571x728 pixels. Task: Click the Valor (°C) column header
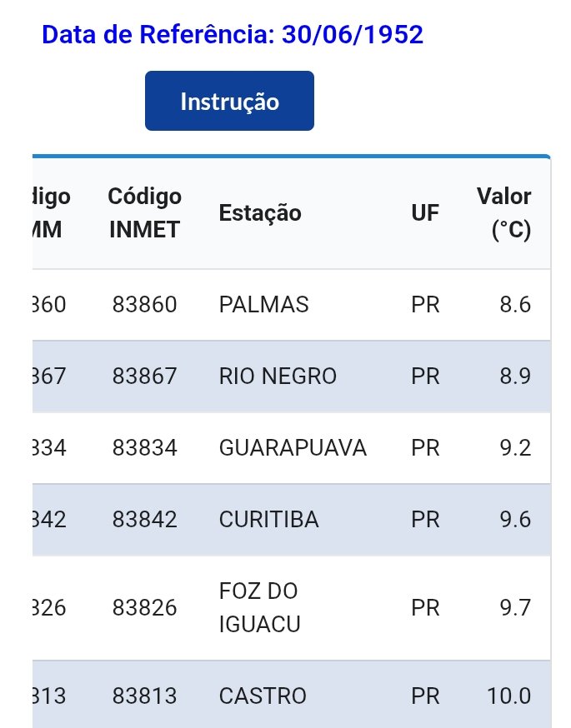point(504,213)
